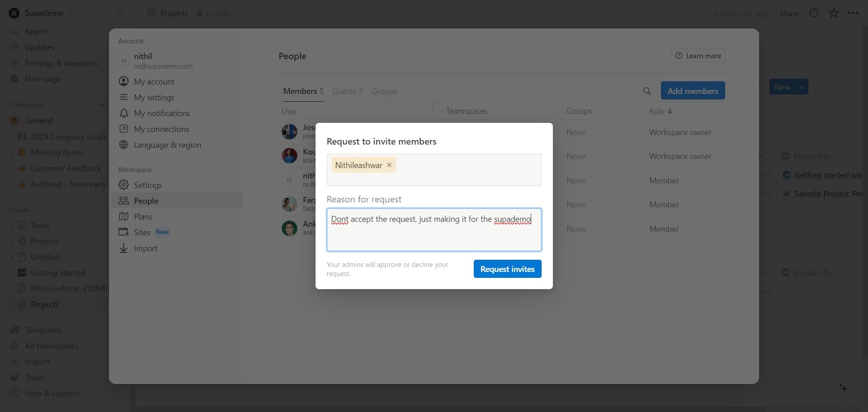868x412 pixels.
Task: Click the Request invites button
Action: pos(507,268)
